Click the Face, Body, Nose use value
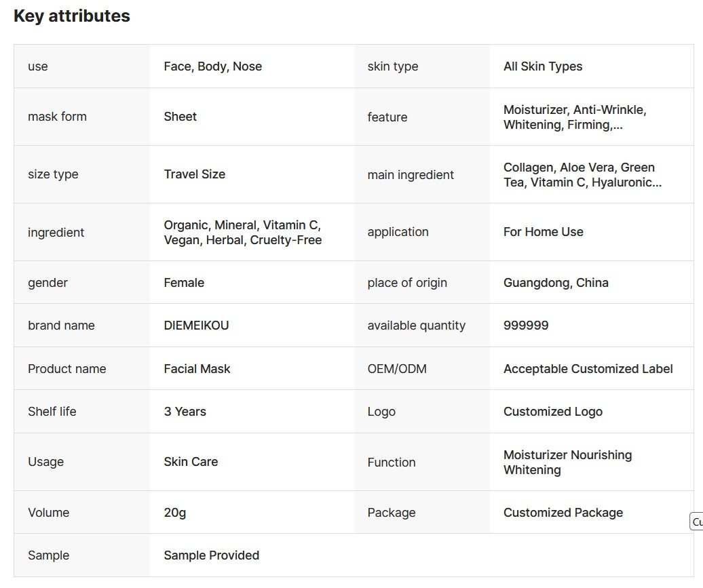The width and height of the screenshot is (703, 588). [x=212, y=66]
